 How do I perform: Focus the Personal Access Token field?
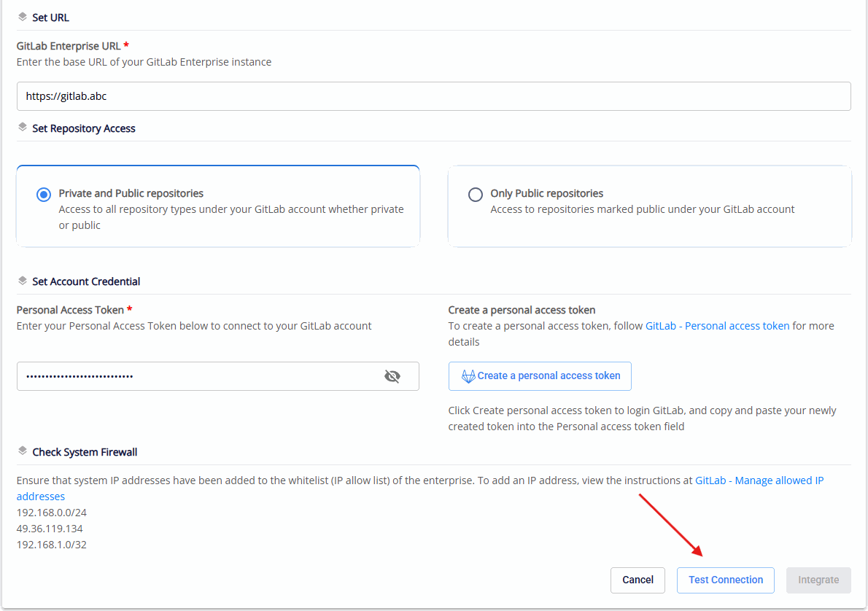217,376
